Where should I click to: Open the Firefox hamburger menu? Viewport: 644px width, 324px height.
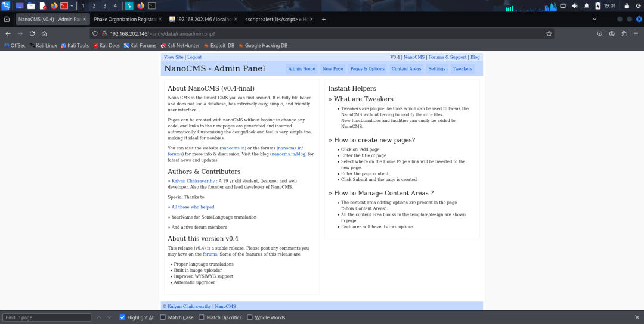click(636, 33)
